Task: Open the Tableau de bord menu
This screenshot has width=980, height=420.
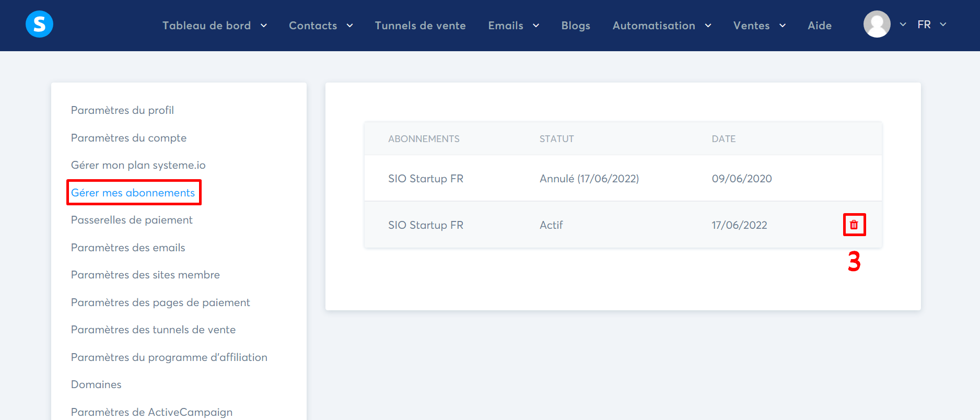Action: tap(207, 26)
